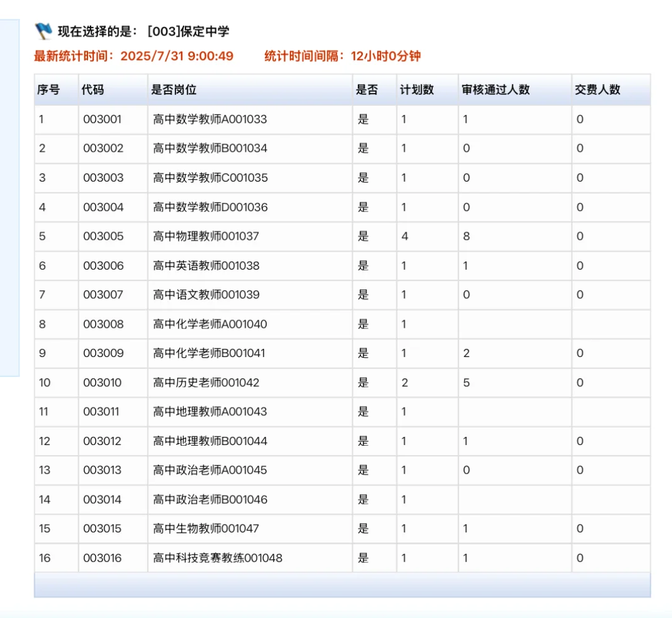The image size is (672, 618).
Task: Select row 高中化学老师B001041
Action: coord(342,353)
